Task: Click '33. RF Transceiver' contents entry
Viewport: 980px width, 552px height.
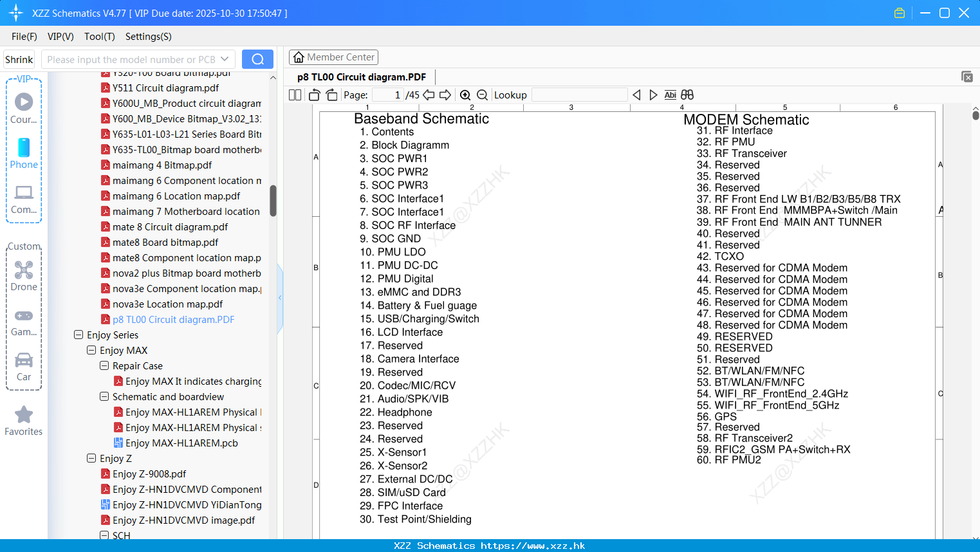Action: [742, 153]
